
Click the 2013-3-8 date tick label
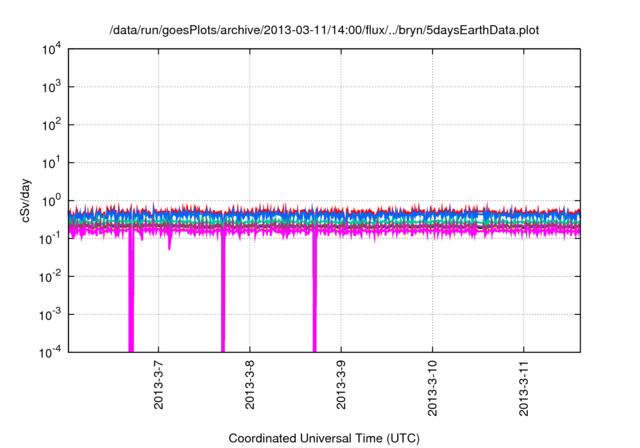250,385
